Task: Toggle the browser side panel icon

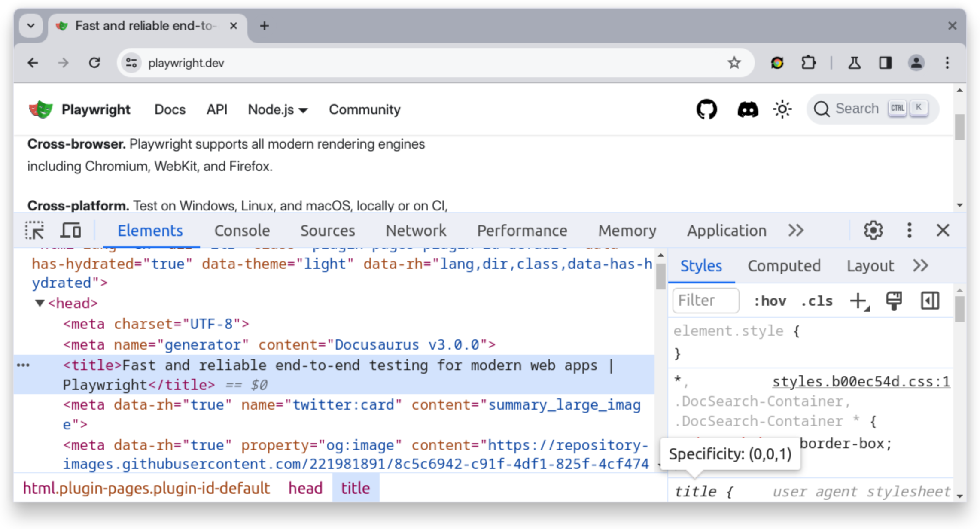Action: click(x=885, y=63)
